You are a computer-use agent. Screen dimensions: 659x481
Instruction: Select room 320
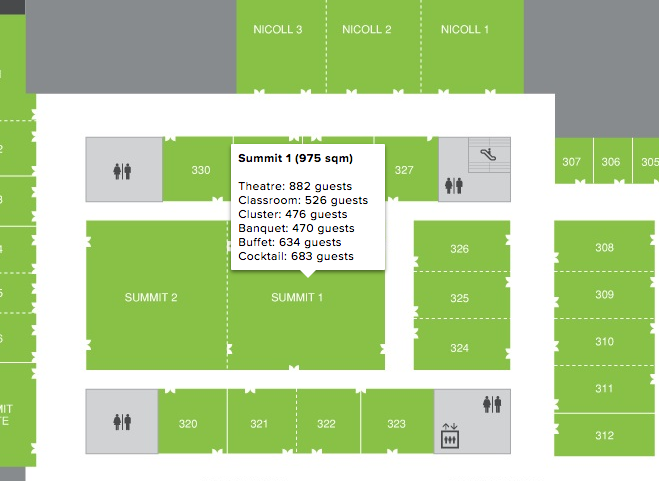pyautogui.click(x=192, y=421)
